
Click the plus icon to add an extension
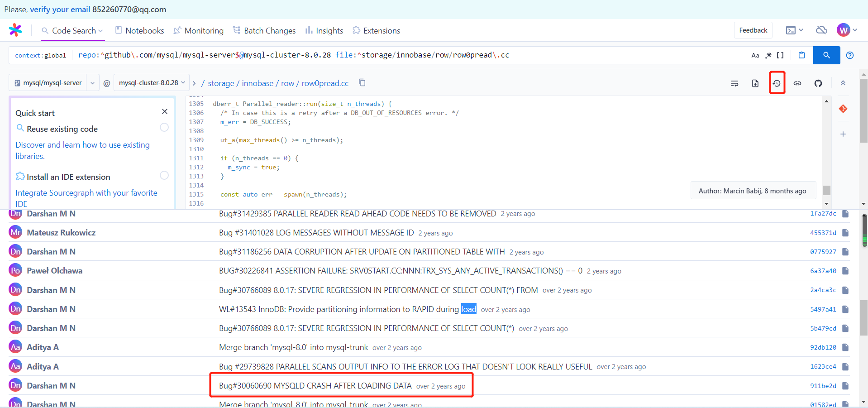(x=843, y=134)
